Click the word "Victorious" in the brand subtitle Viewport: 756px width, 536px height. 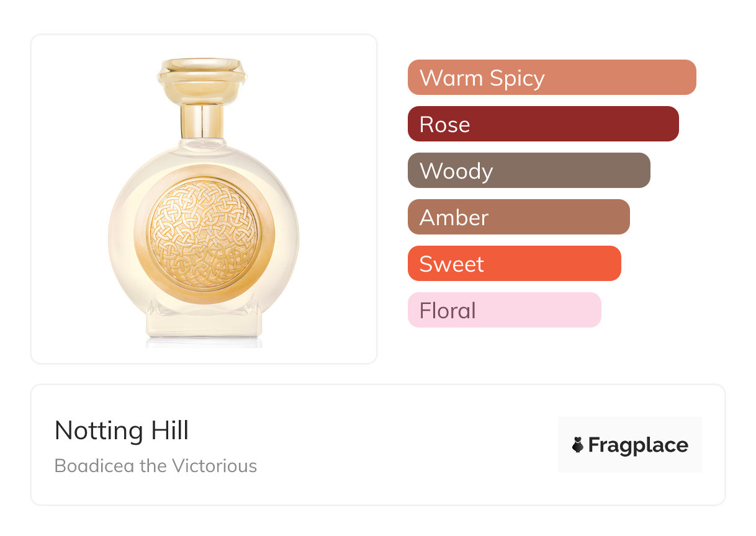pyautogui.click(x=215, y=466)
